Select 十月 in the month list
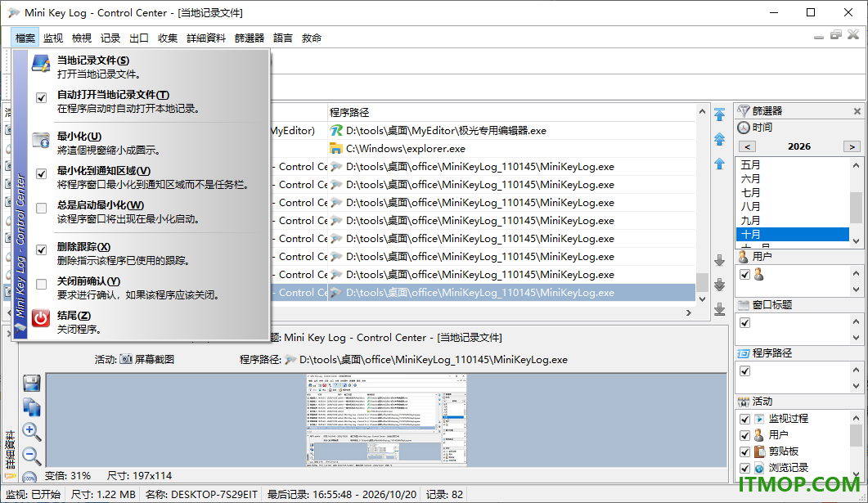This screenshot has height=503, width=868. [793, 234]
